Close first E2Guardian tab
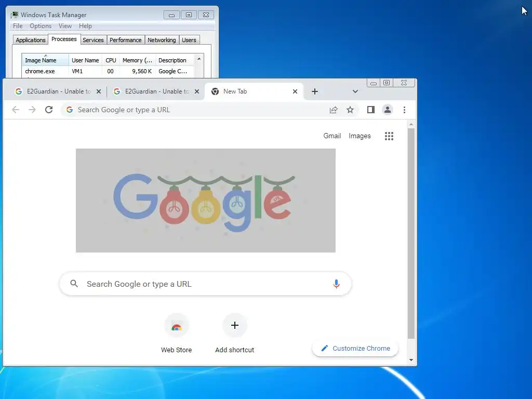Image resolution: width=532 pixels, height=399 pixels. [x=99, y=91]
